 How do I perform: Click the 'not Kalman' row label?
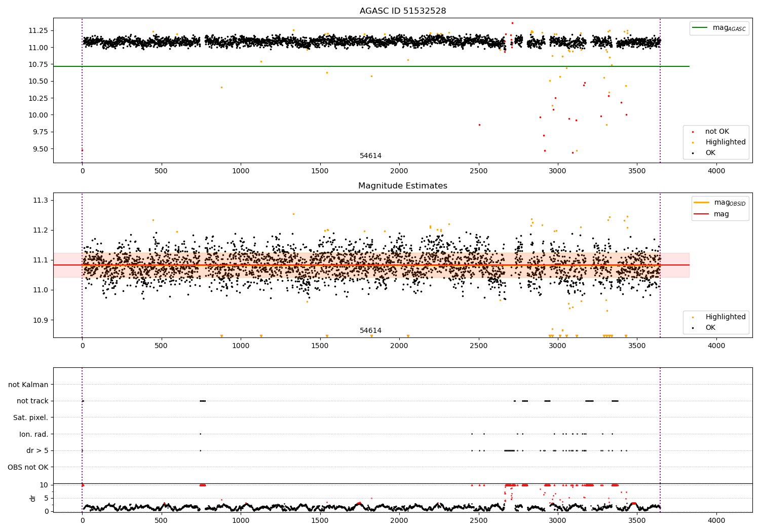(28, 385)
